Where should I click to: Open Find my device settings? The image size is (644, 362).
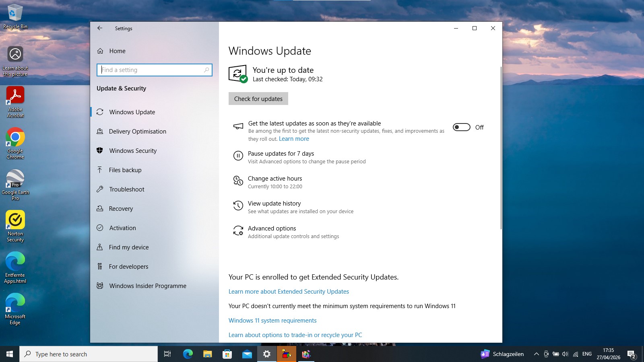coord(155,247)
